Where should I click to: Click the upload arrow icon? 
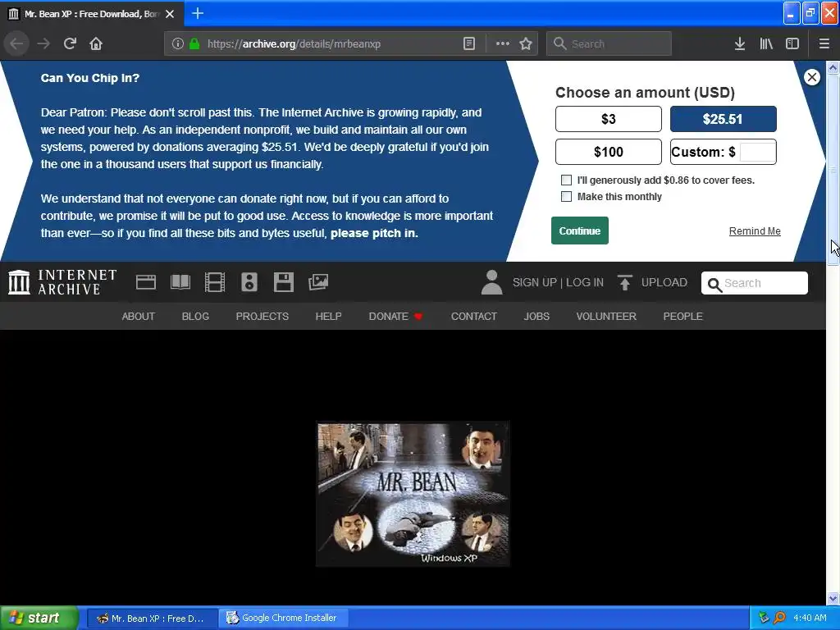[624, 282]
